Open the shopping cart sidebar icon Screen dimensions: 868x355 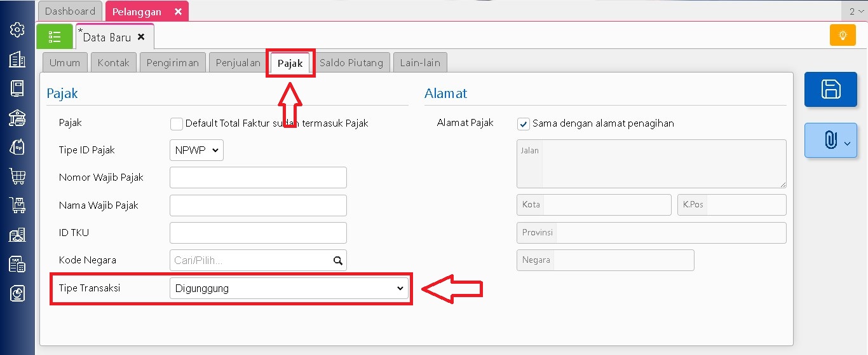17,176
